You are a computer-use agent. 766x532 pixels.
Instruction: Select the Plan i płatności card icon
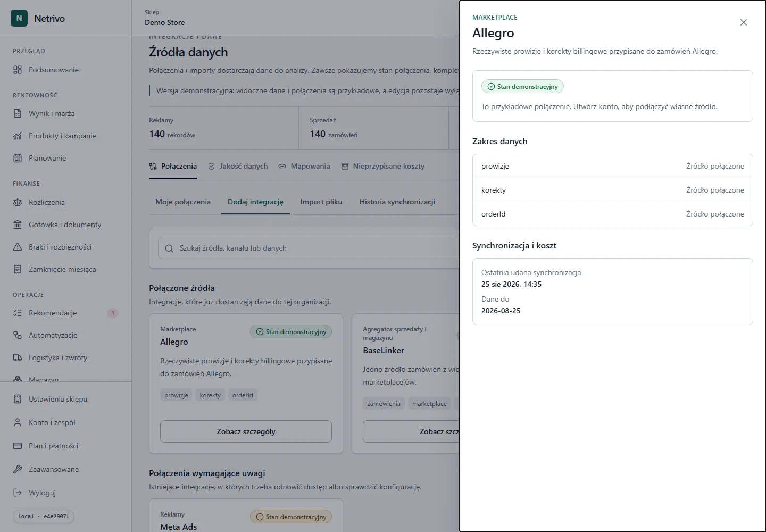[x=18, y=446]
